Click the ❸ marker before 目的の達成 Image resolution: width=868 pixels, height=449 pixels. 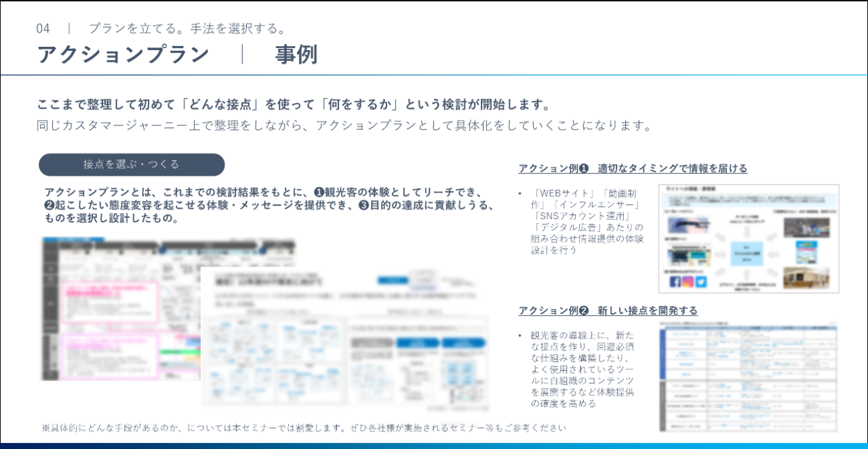point(363,206)
